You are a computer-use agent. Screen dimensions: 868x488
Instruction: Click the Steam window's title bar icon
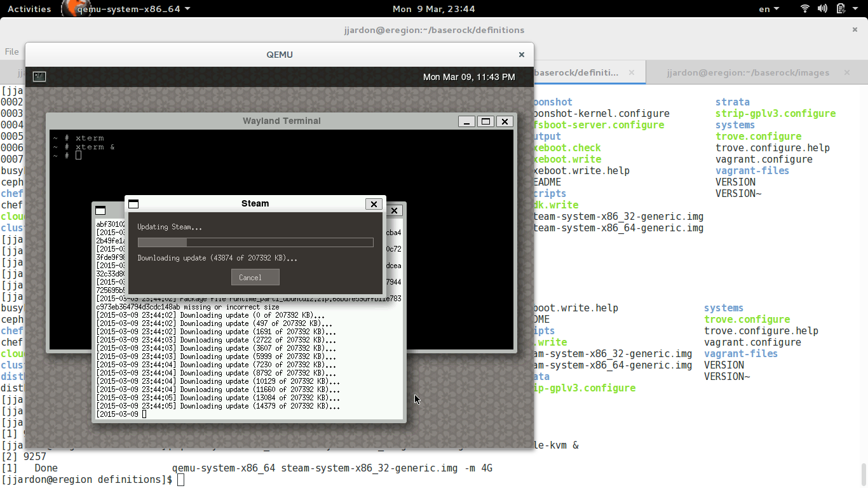coord(133,204)
